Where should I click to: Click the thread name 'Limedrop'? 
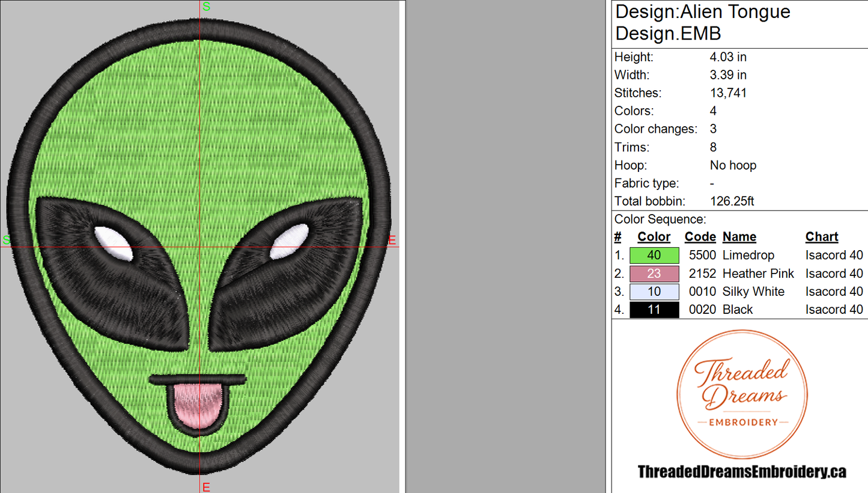pyautogui.click(x=748, y=256)
